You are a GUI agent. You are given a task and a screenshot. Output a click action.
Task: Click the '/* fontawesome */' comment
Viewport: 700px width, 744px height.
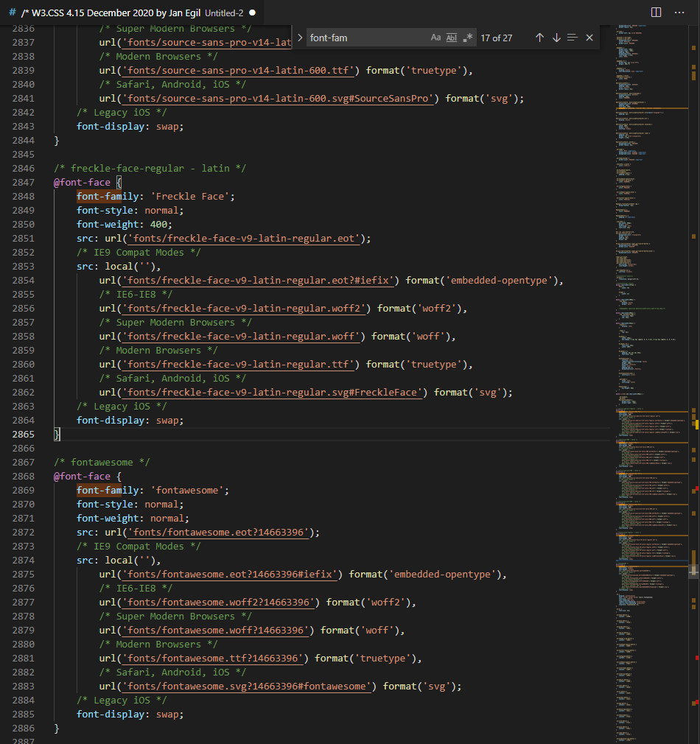pyautogui.click(x=102, y=463)
